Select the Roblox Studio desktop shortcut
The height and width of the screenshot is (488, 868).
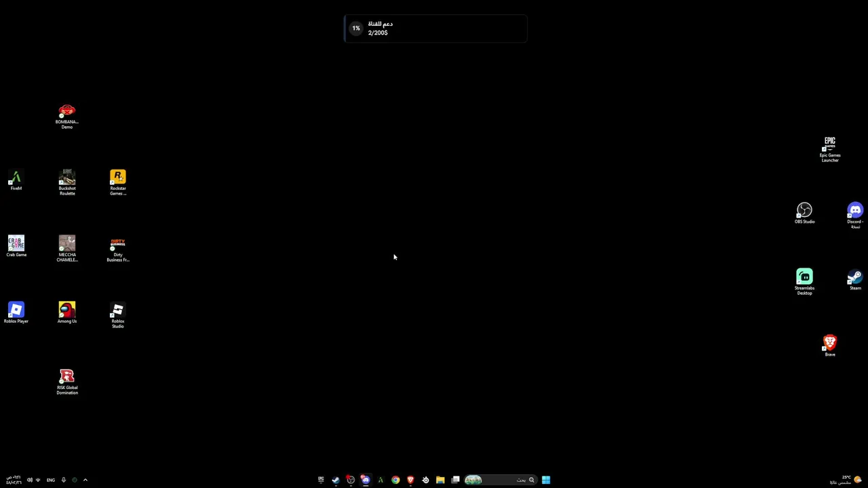click(118, 316)
